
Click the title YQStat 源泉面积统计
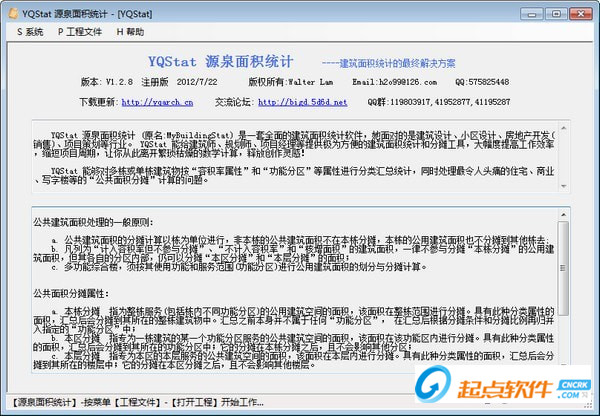point(221,61)
